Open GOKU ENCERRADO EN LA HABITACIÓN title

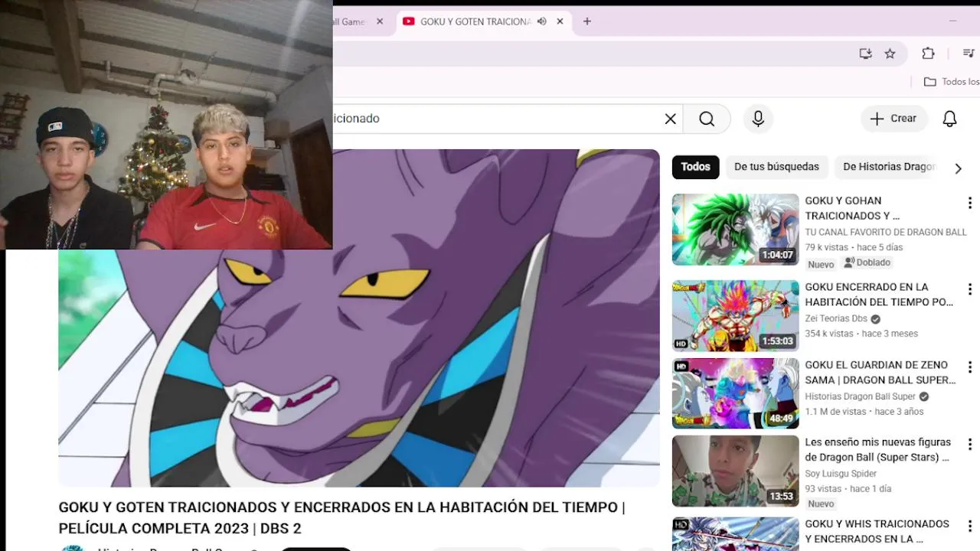(879, 295)
